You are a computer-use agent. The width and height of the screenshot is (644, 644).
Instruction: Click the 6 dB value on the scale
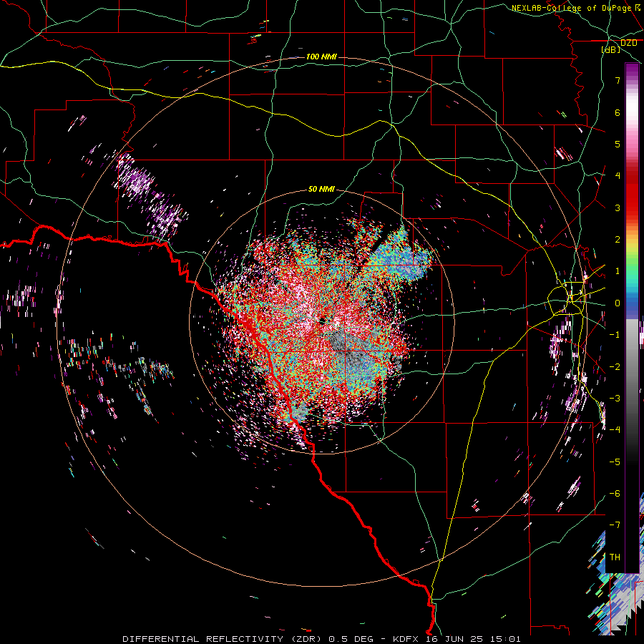click(618, 112)
